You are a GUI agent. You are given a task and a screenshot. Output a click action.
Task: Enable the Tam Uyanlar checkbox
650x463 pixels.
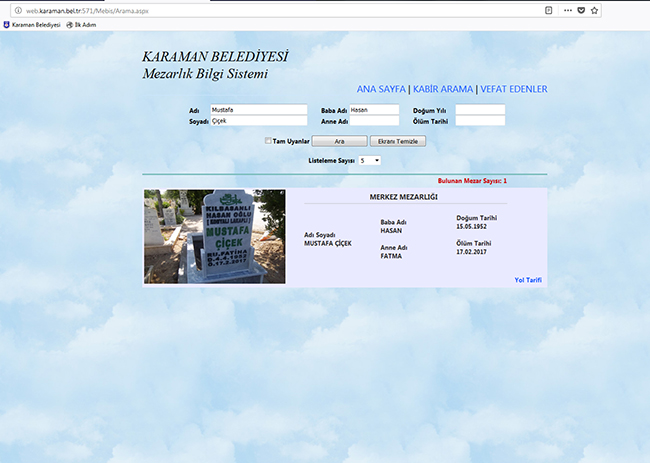tap(268, 141)
